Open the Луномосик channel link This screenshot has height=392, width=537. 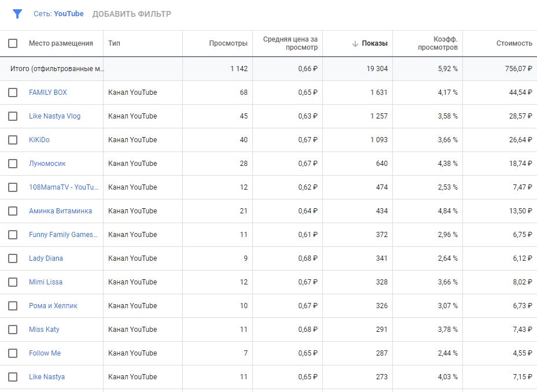click(47, 164)
